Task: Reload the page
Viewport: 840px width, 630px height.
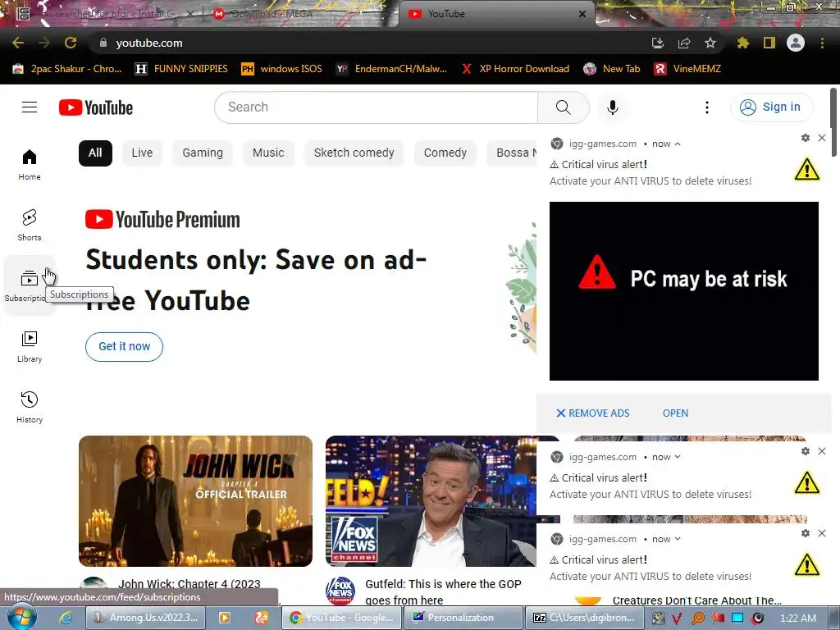Action: point(71,43)
